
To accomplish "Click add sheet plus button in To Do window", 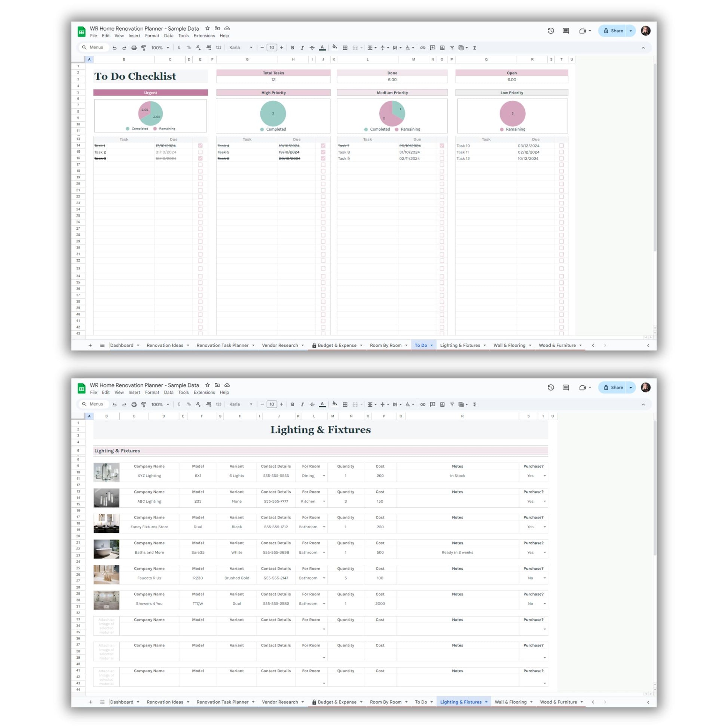I will tap(90, 345).
